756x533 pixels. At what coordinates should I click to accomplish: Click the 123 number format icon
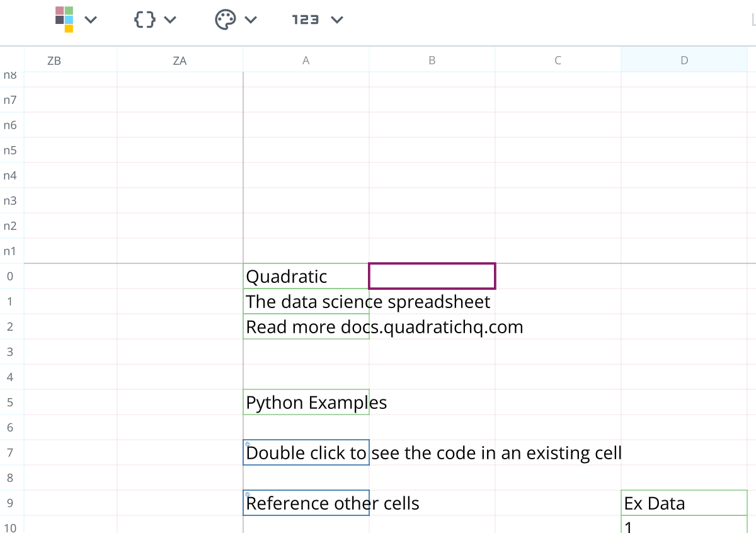click(x=305, y=20)
